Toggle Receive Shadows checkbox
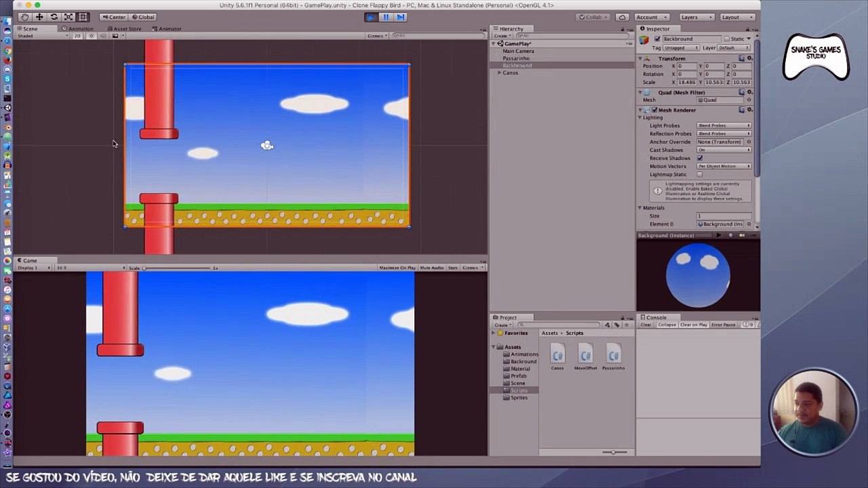Viewport: 868px width, 488px height. point(700,158)
